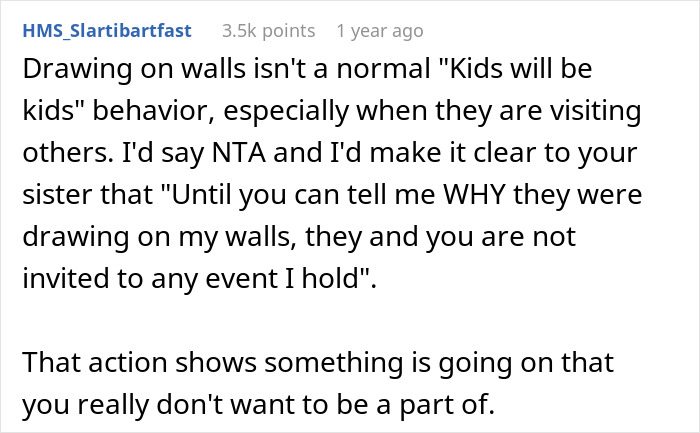This screenshot has width=700, height=433.
Task: Click the "1 year ago" timestamp
Action: point(380,31)
